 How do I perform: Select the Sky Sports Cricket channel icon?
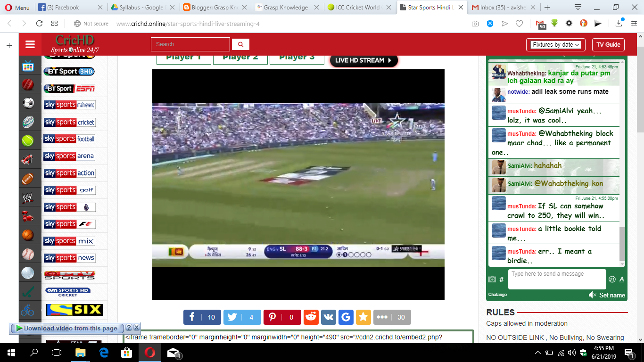coord(69,122)
